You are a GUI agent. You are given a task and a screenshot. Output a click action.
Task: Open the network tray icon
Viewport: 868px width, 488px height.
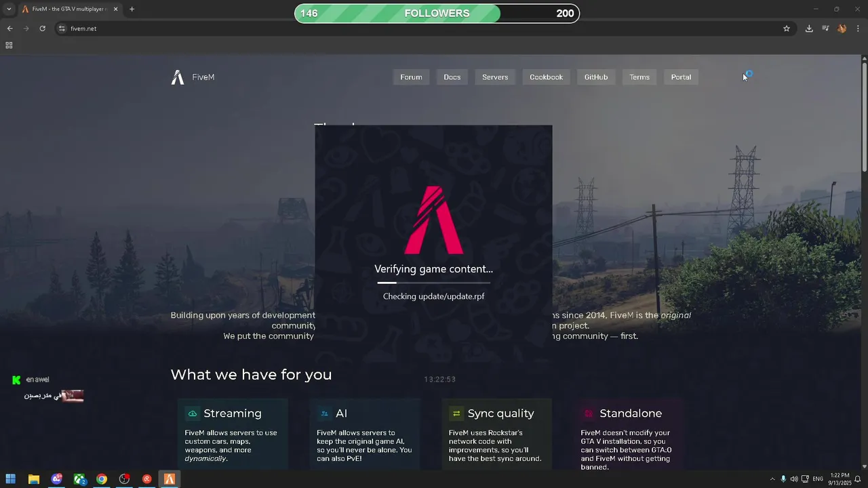(x=805, y=479)
